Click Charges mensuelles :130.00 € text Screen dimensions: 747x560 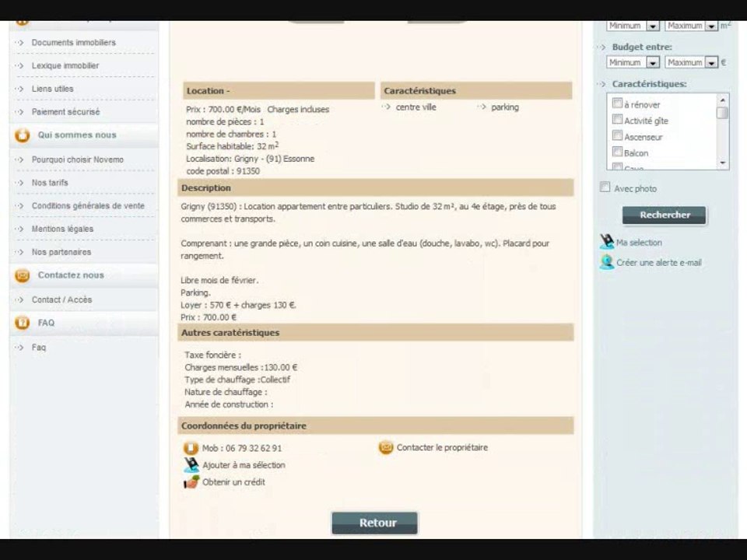click(241, 368)
